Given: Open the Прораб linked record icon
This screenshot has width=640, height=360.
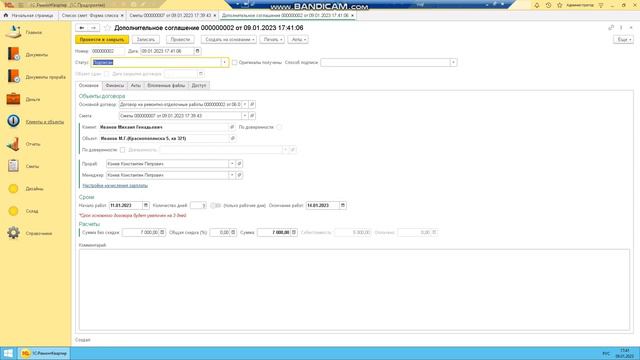Looking at the screenshot, I should 240,164.
